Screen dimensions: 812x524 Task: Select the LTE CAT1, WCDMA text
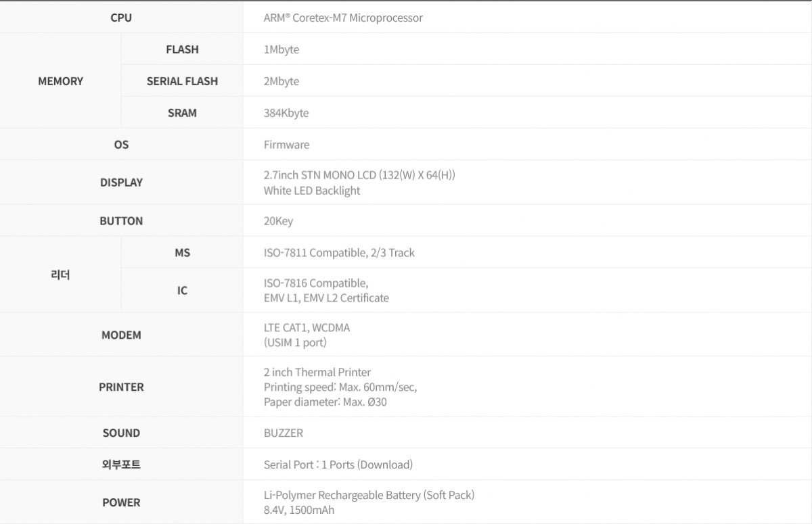click(x=307, y=328)
